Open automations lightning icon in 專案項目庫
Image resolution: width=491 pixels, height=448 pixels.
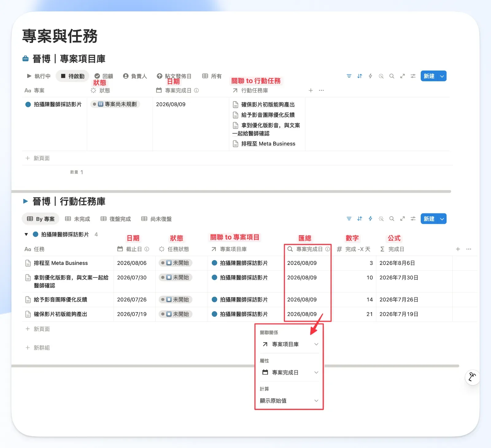coord(370,76)
